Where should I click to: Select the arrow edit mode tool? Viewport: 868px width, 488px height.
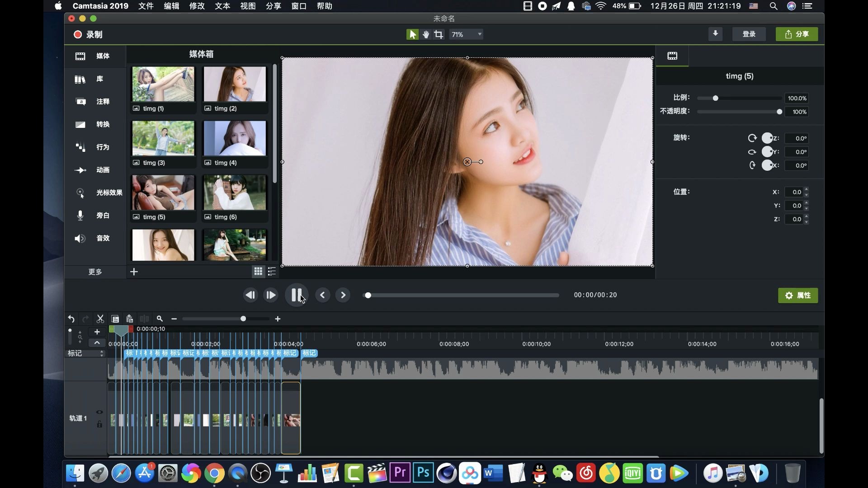coord(412,34)
